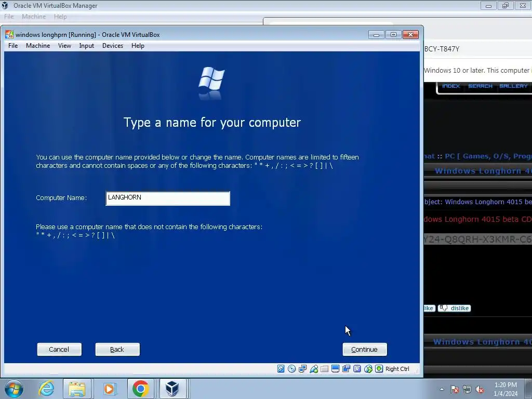The height and width of the screenshot is (399, 532).
Task: Switch to Google Chrome on taskbar
Action: tap(140, 389)
